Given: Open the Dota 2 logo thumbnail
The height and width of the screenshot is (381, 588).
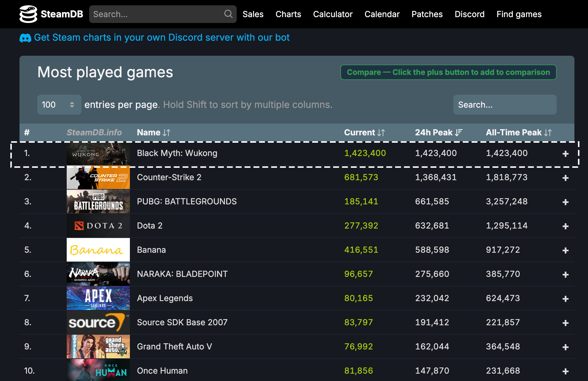Looking at the screenshot, I should point(98,226).
